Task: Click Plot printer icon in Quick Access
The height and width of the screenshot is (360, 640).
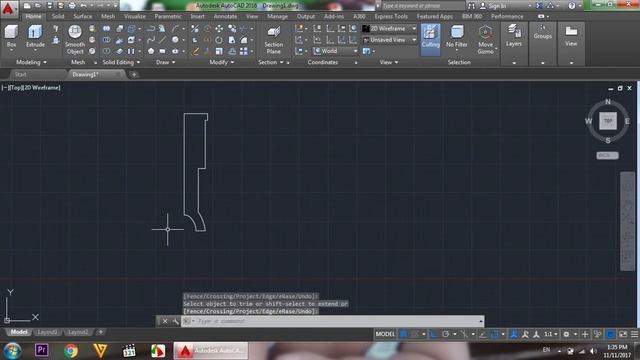Action: [x=72, y=6]
